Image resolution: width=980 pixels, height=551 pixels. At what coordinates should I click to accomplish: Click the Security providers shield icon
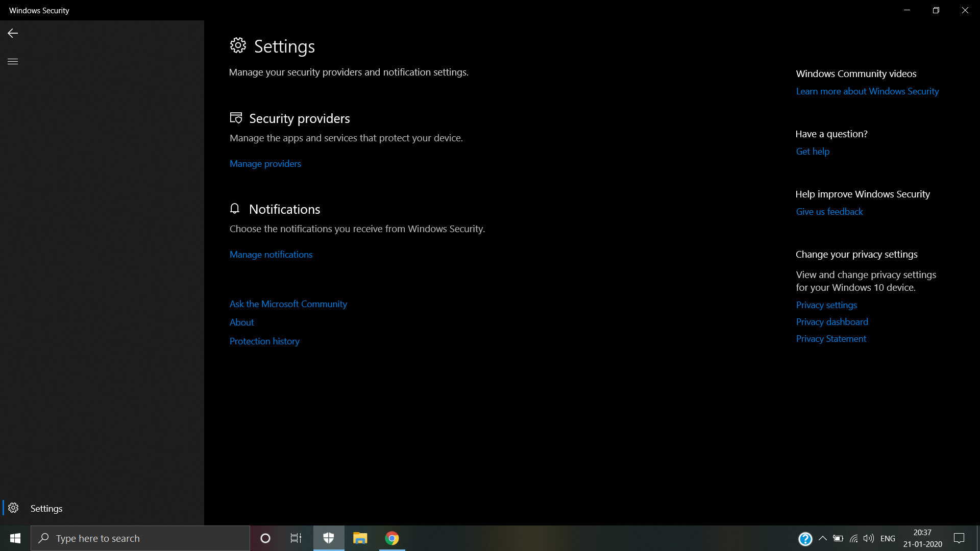coord(236,118)
